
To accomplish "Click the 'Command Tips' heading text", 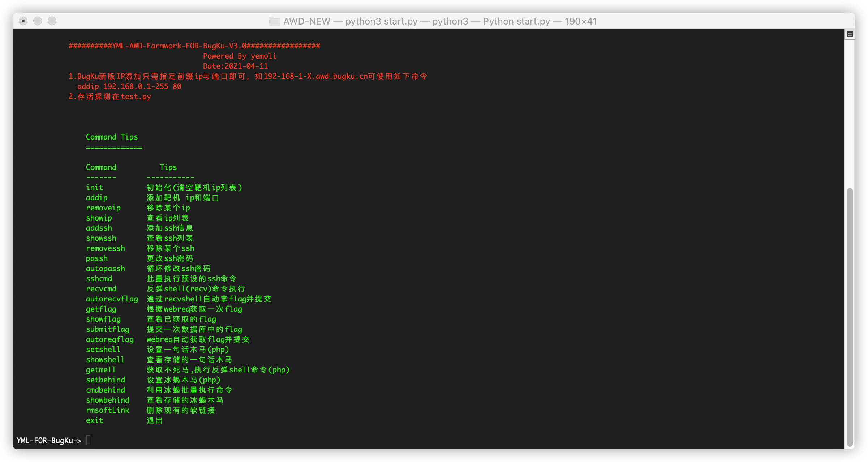I will pyautogui.click(x=112, y=137).
